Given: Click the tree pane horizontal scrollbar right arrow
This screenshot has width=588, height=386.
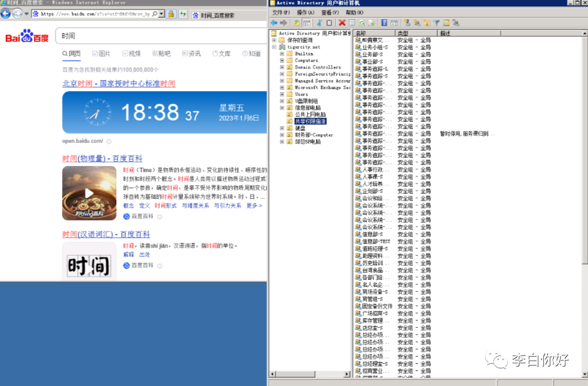Looking at the screenshot, I should (347, 374).
